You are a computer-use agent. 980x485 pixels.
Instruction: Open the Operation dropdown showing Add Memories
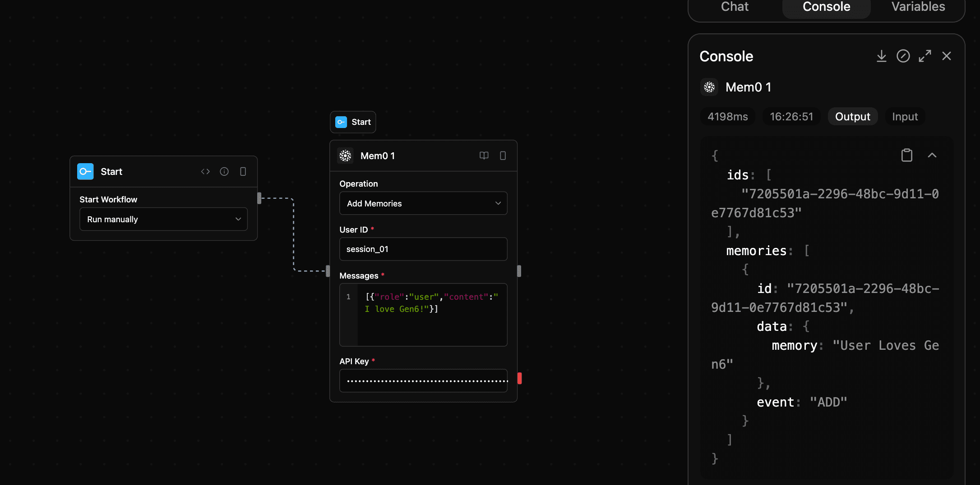tap(423, 203)
